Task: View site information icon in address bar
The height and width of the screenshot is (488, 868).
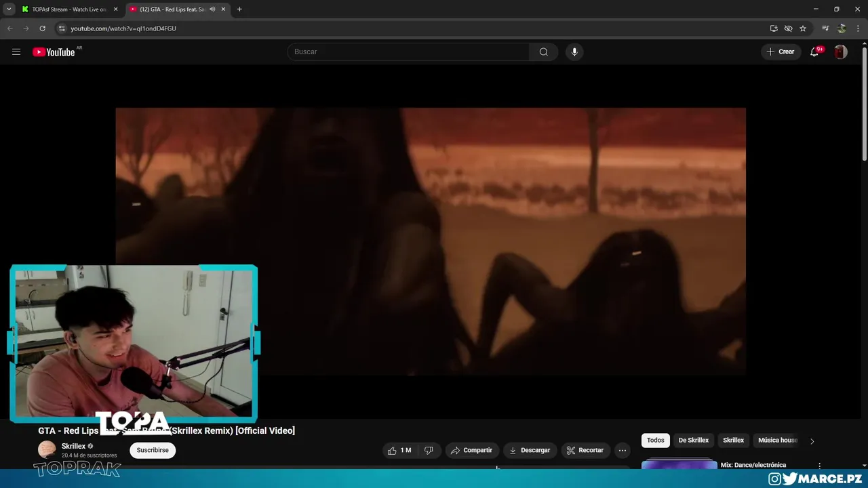Action: pos(62,28)
